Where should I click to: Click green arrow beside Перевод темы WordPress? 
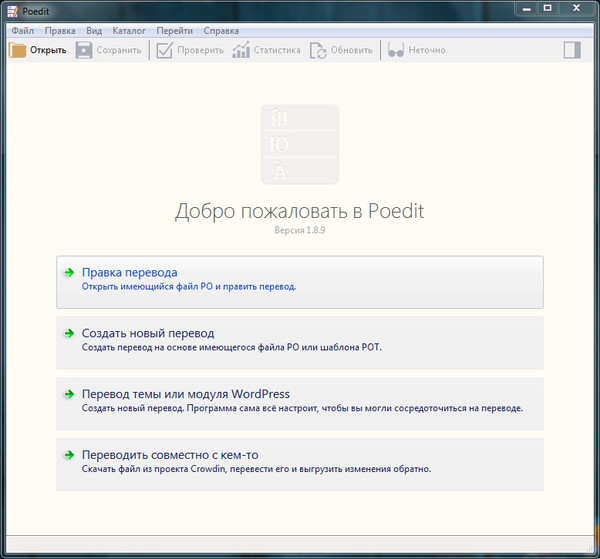69,394
